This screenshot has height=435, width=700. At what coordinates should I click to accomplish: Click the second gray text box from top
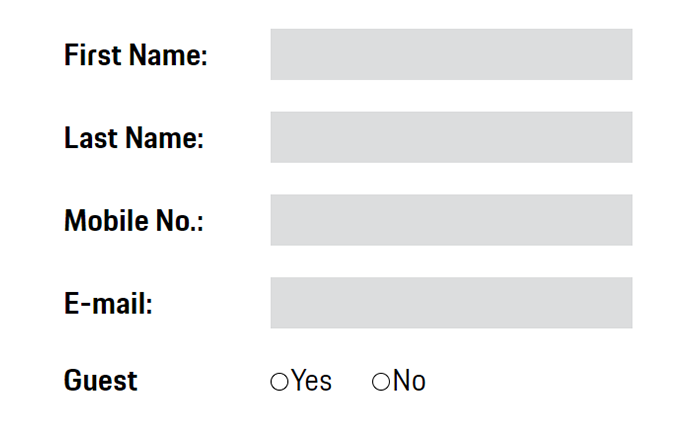tap(450, 137)
